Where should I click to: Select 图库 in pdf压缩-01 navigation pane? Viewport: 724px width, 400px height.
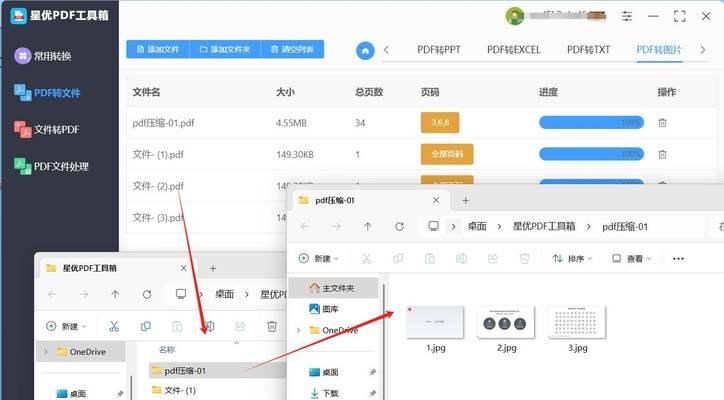(x=325, y=309)
